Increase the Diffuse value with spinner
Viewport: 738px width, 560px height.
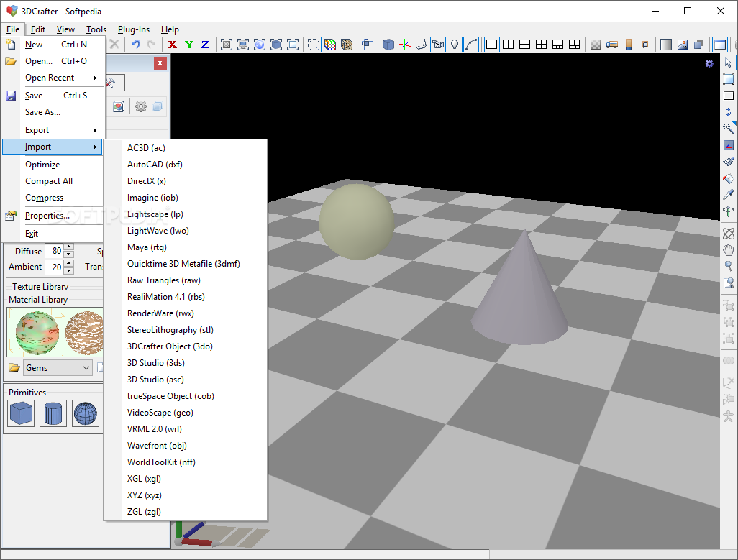pyautogui.click(x=69, y=247)
